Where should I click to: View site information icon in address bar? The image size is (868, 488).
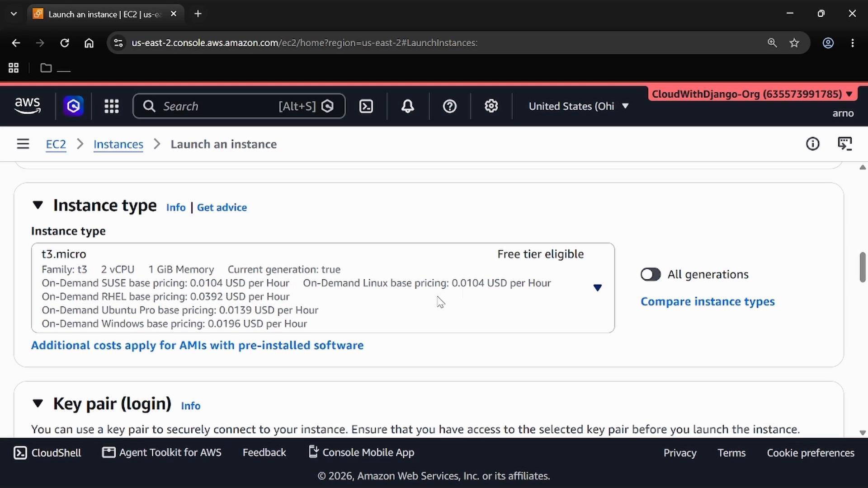[x=118, y=43]
